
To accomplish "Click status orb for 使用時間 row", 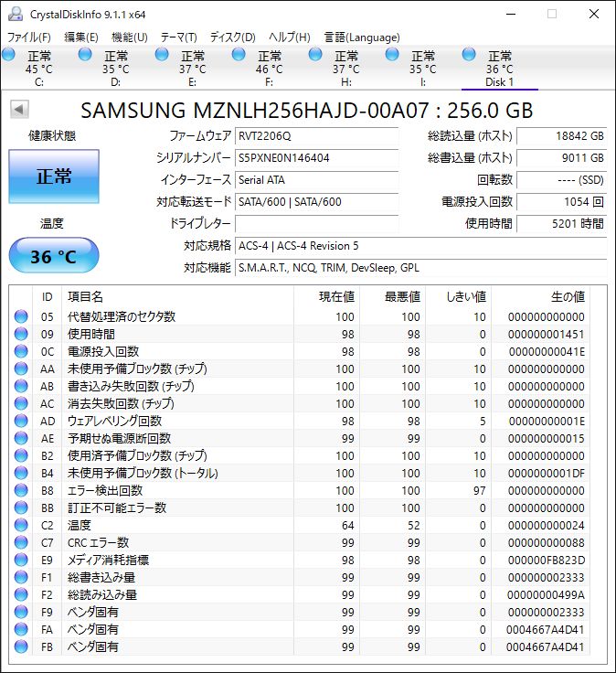I will click(x=21, y=334).
